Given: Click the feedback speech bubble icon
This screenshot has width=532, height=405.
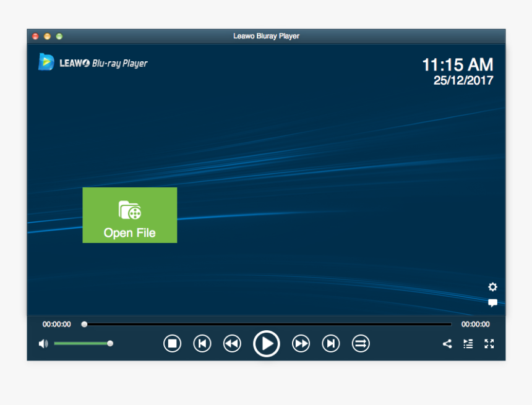Looking at the screenshot, I should coord(492,302).
